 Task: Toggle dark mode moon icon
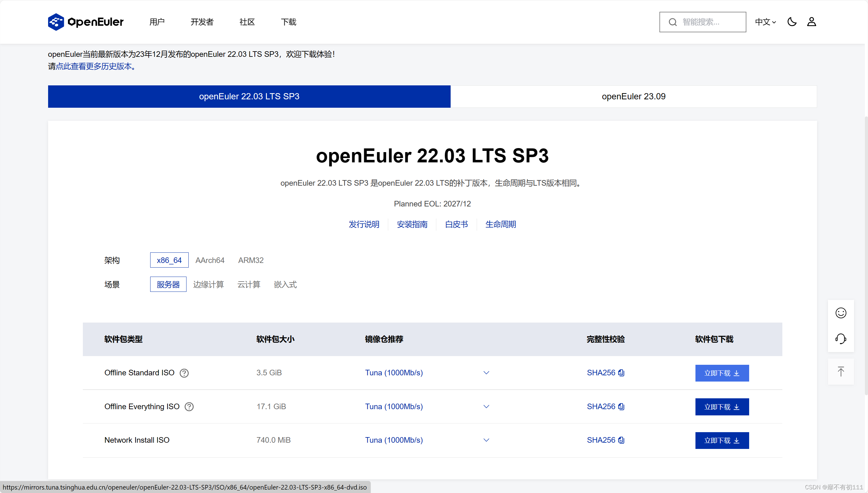(792, 22)
